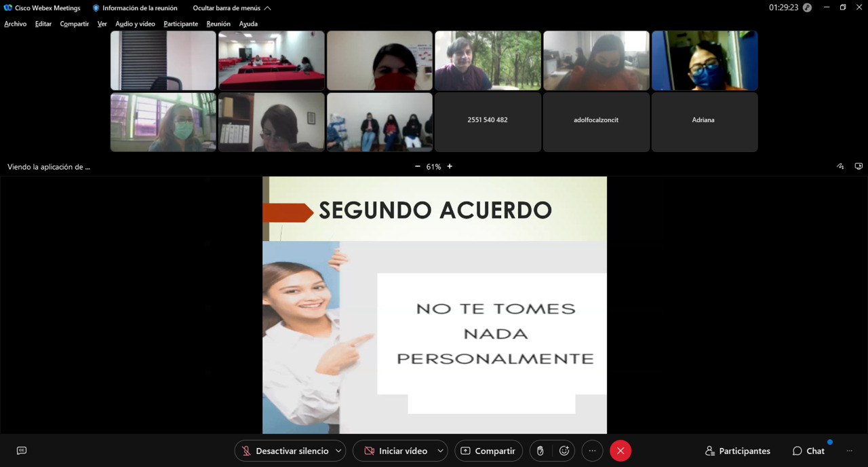Image resolution: width=868 pixels, height=467 pixels.
Task: Click the raise hand gesture icon
Action: [540, 451]
